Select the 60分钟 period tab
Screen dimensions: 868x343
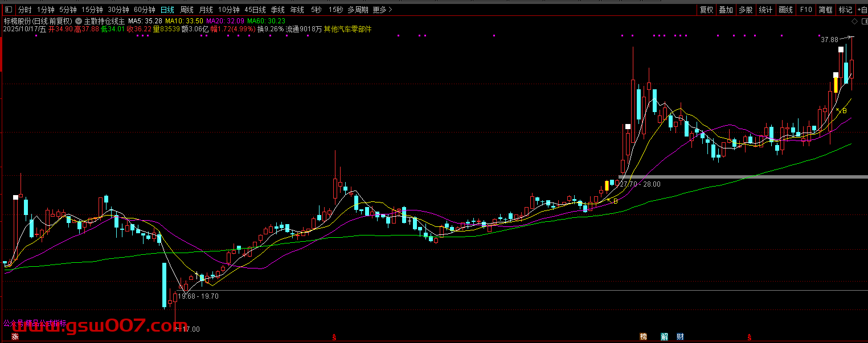click(144, 10)
